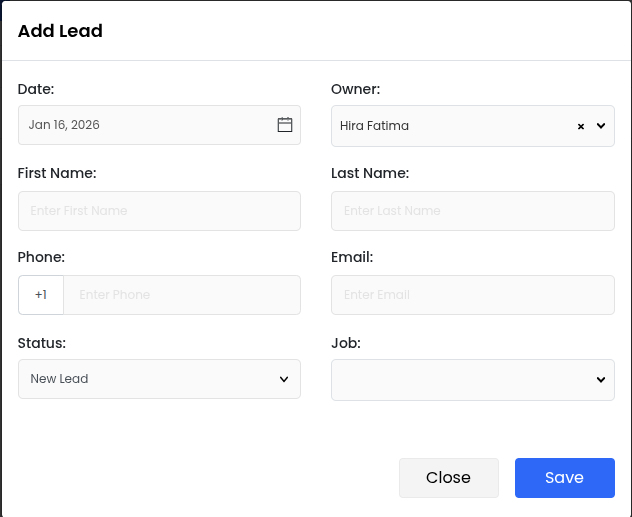Viewport: 632px width, 517px height.
Task: Click the Add Lead dialog title
Action: click(x=60, y=31)
